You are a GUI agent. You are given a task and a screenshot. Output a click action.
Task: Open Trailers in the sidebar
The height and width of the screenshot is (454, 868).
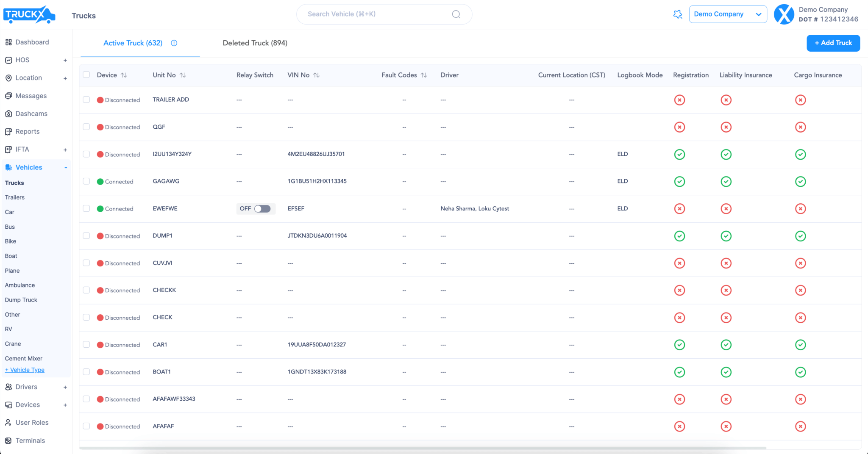15,197
